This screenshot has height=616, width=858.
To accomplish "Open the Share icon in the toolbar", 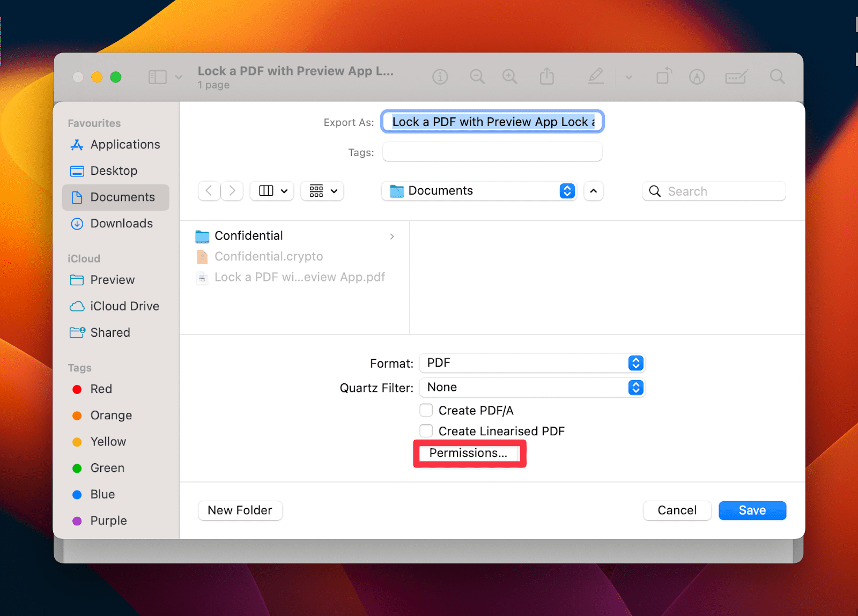I will pyautogui.click(x=546, y=76).
